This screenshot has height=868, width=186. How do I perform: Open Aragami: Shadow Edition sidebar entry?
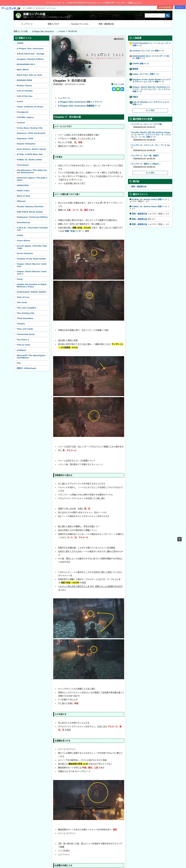[x=30, y=59]
